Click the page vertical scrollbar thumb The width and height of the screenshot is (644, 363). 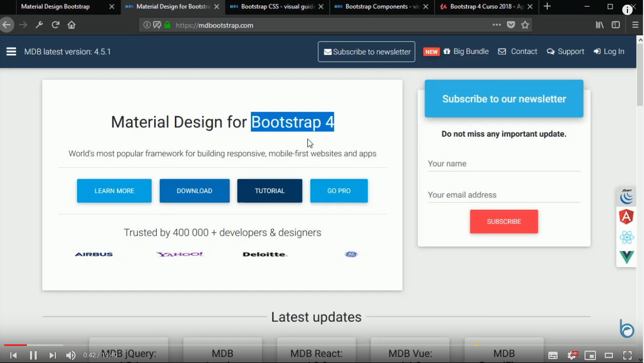(640, 75)
